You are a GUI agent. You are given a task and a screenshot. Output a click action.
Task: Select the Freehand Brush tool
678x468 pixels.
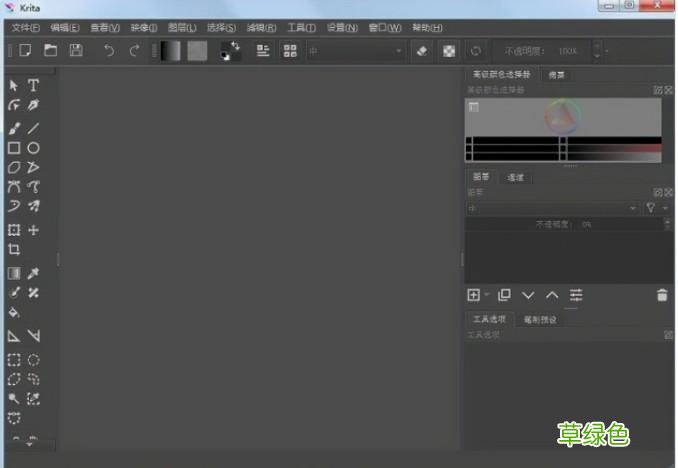pyautogui.click(x=14, y=128)
